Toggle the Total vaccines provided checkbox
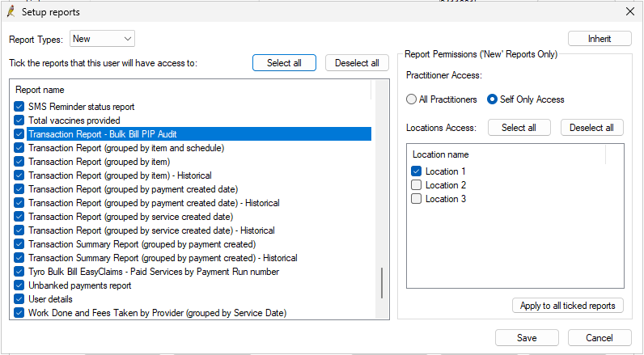644x355 pixels. [20, 120]
